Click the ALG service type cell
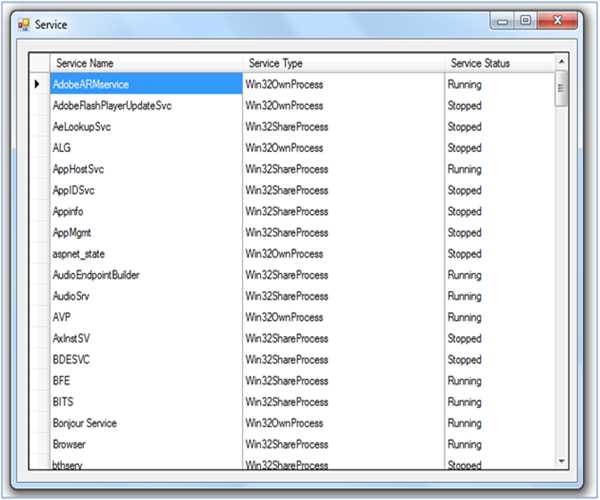The image size is (600, 500). coord(343,148)
